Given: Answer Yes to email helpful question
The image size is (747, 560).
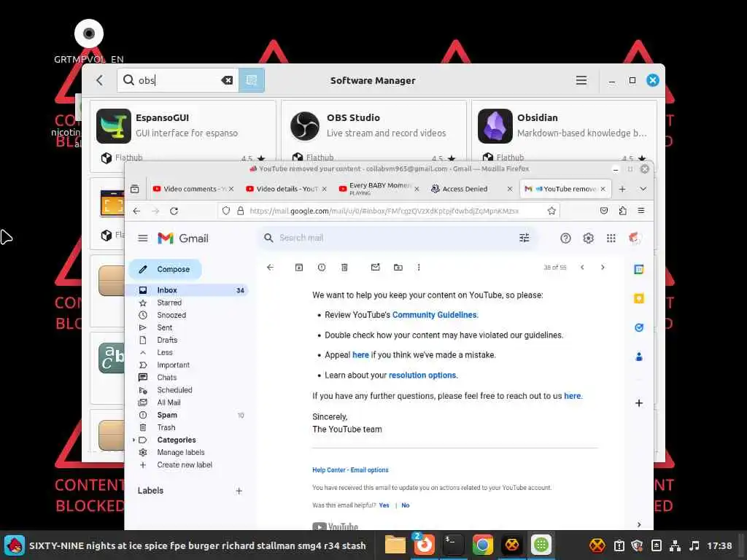Looking at the screenshot, I should coord(384,505).
